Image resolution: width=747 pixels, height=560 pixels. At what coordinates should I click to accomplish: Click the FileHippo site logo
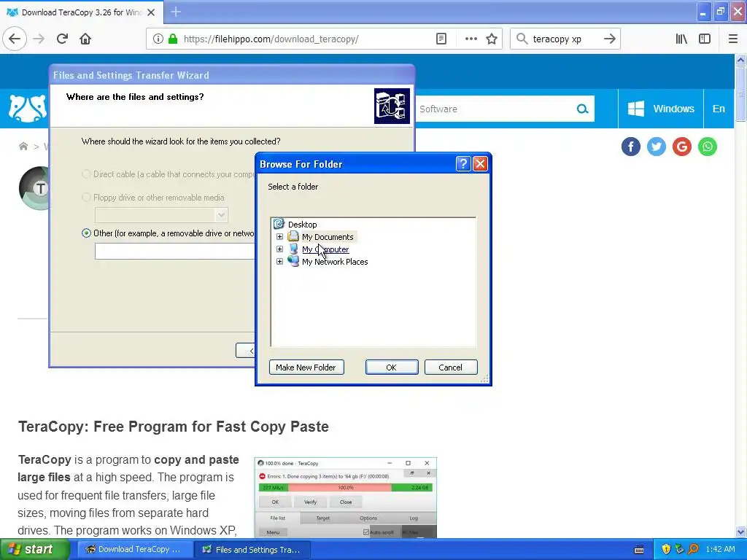pyautogui.click(x=28, y=109)
